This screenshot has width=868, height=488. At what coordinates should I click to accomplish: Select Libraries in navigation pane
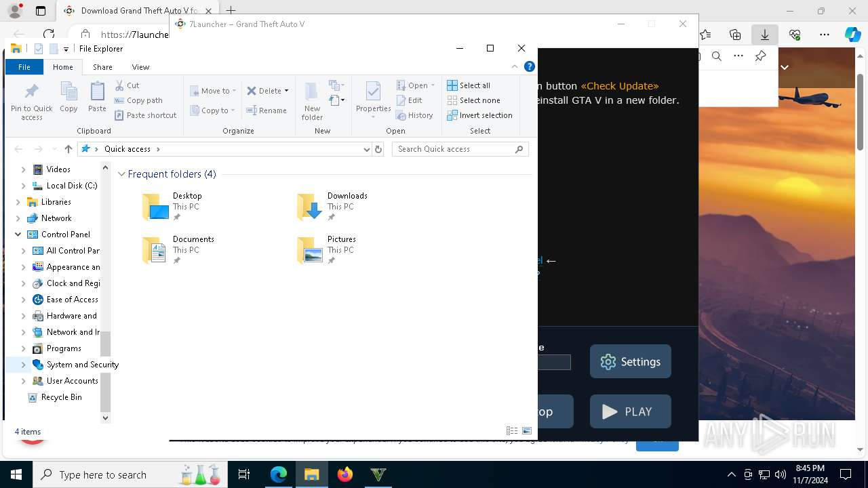click(x=56, y=202)
